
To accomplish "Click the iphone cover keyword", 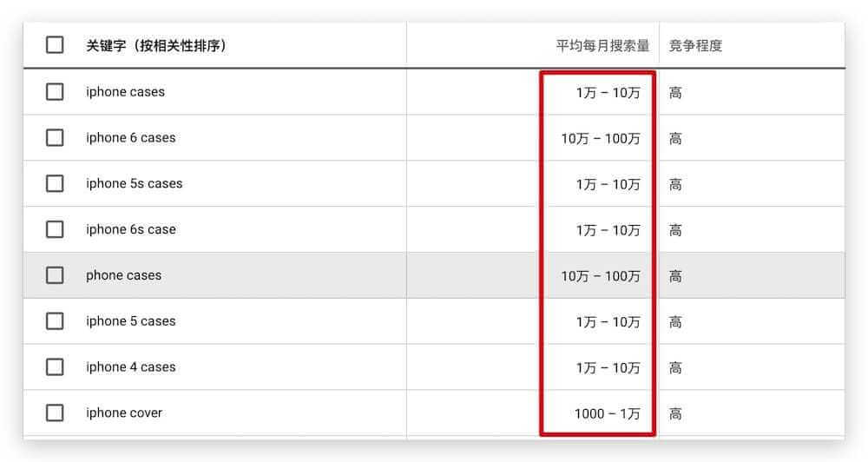I will pyautogui.click(x=124, y=413).
